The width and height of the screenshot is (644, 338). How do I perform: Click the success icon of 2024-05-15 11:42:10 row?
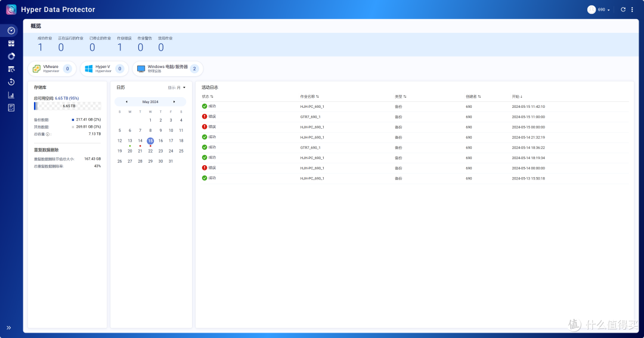coord(205,106)
